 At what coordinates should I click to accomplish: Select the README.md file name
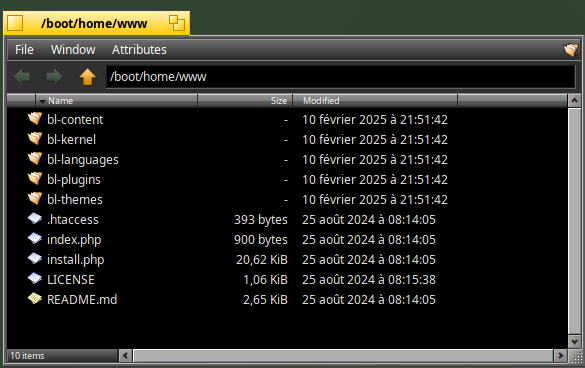click(82, 300)
